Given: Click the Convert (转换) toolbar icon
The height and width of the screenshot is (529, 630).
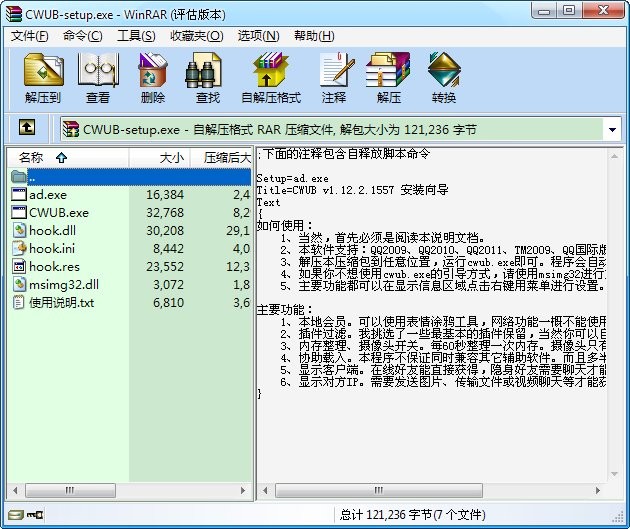Looking at the screenshot, I should pos(444,70).
